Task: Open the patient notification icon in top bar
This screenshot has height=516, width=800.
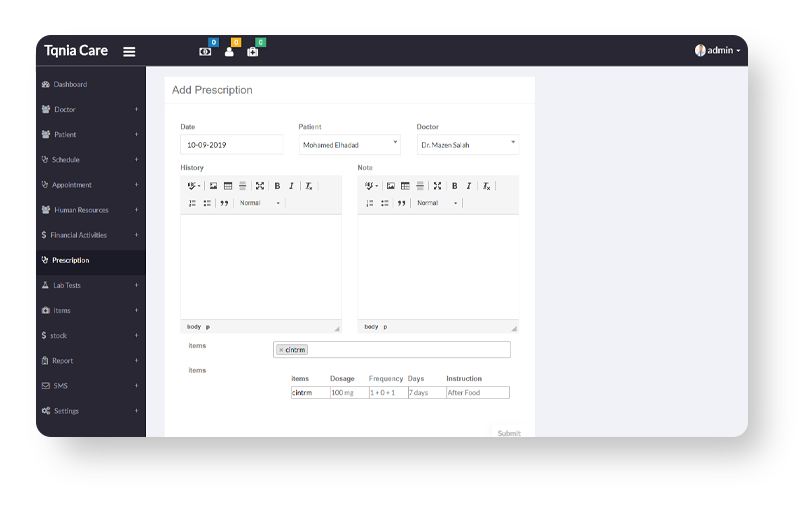Action: [x=229, y=52]
